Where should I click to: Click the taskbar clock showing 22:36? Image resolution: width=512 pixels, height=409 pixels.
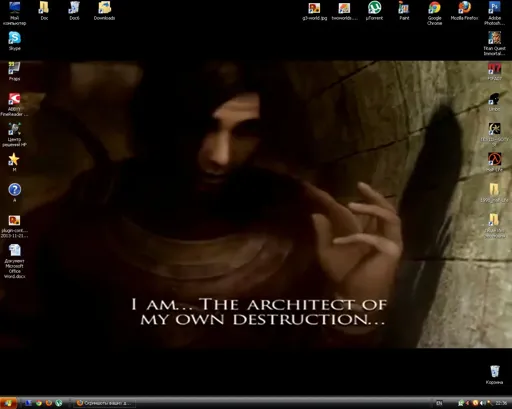point(501,403)
